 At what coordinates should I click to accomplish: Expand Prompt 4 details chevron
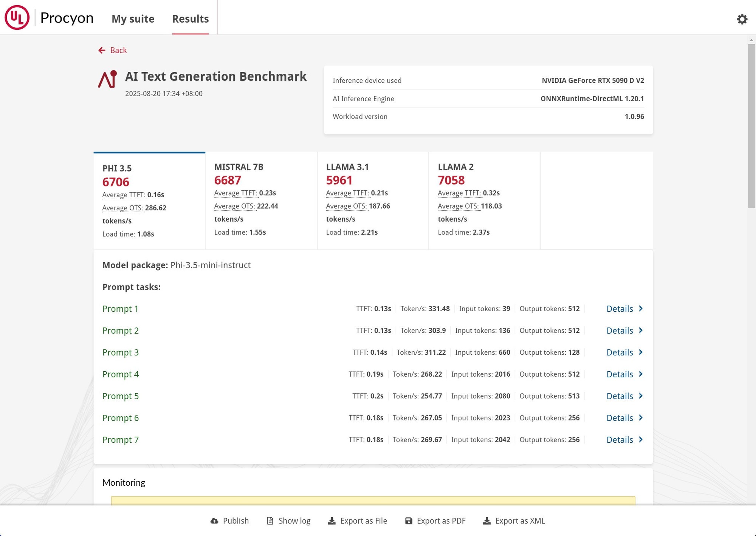(x=641, y=374)
